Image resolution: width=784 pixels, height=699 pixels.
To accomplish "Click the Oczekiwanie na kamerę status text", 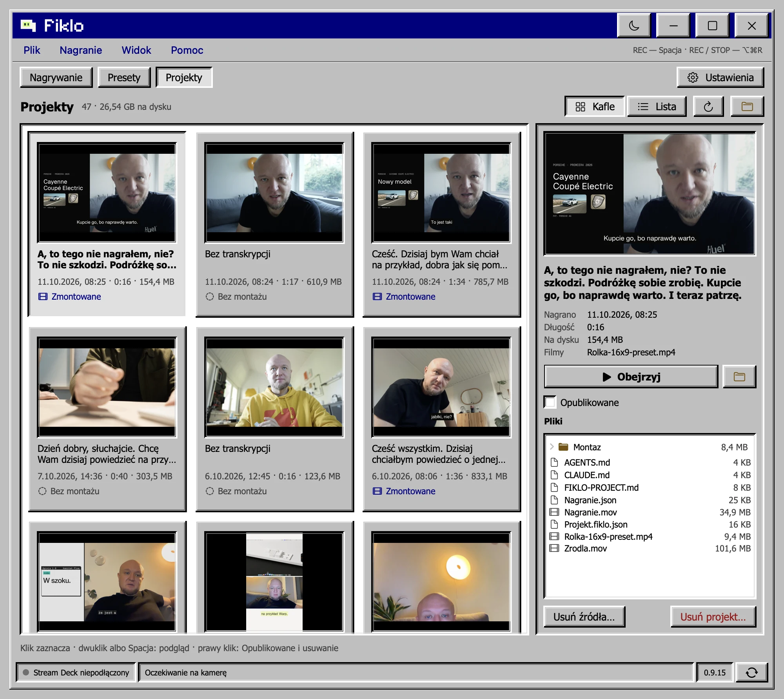I will (x=186, y=673).
